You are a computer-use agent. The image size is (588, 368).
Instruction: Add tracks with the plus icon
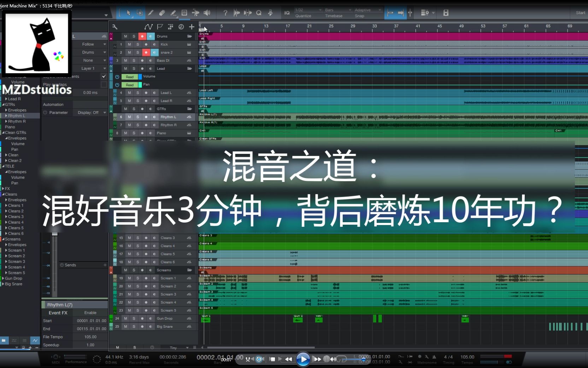pyautogui.click(x=192, y=27)
